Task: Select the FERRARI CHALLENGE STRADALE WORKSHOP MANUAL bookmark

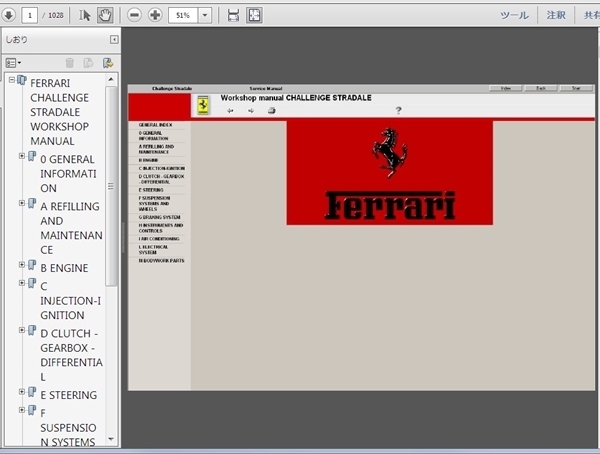Action: [x=60, y=112]
